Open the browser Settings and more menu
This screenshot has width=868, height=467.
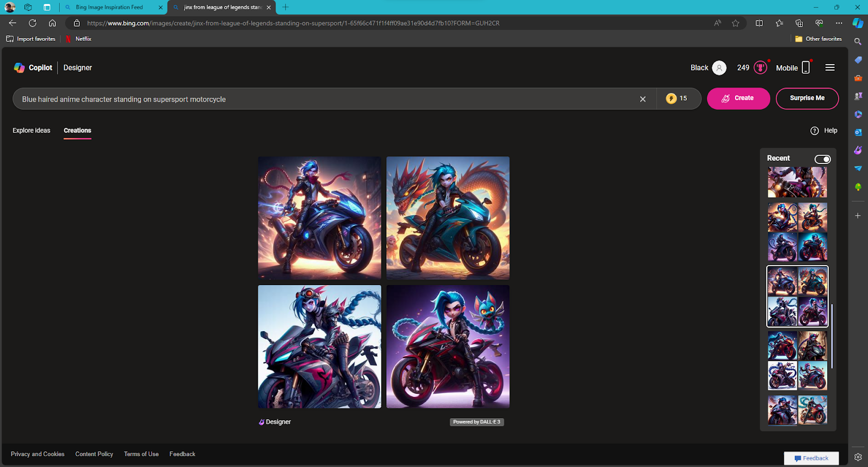coord(839,23)
